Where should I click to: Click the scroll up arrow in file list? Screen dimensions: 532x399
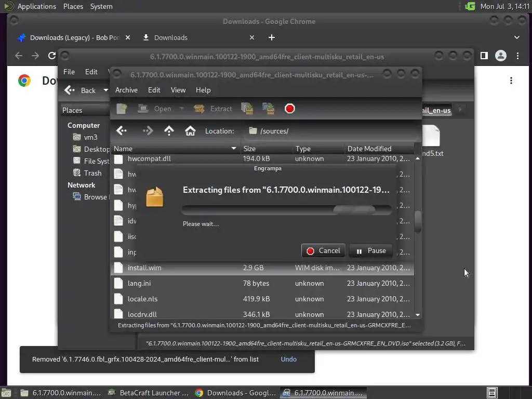[418, 158]
